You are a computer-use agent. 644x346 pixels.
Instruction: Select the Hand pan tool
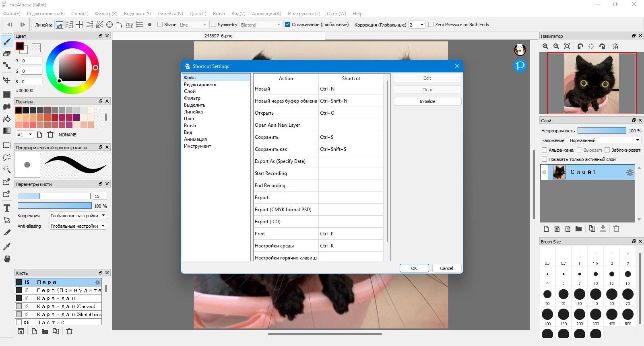[7, 259]
